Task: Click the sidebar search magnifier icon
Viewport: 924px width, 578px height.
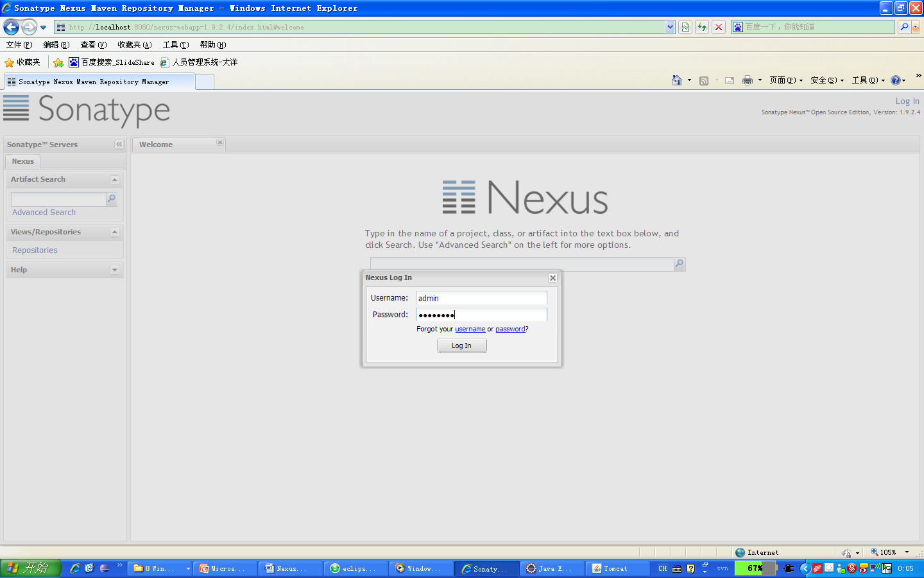Action: pos(111,199)
